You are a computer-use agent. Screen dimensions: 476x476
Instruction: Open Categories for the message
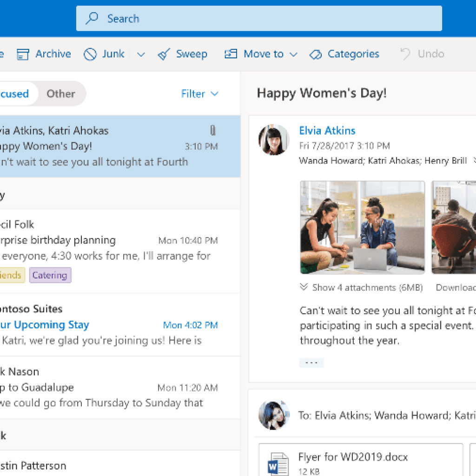344,54
